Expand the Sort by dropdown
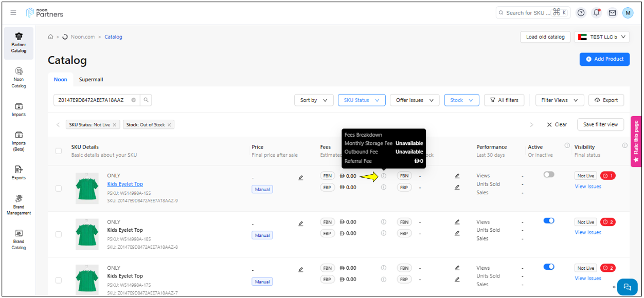The height and width of the screenshot is (298, 644). [x=314, y=100]
